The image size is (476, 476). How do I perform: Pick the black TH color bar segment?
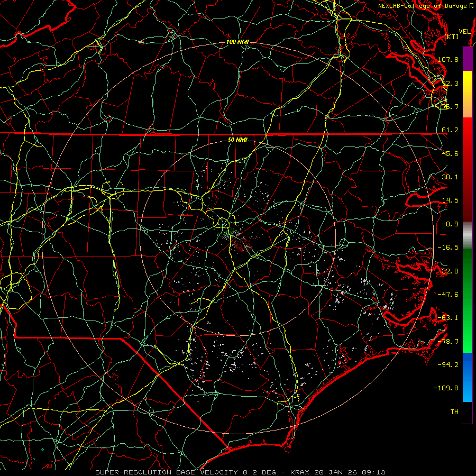click(467, 412)
